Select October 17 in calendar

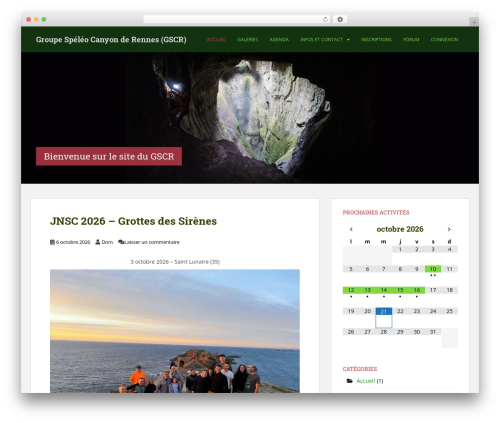click(x=433, y=290)
